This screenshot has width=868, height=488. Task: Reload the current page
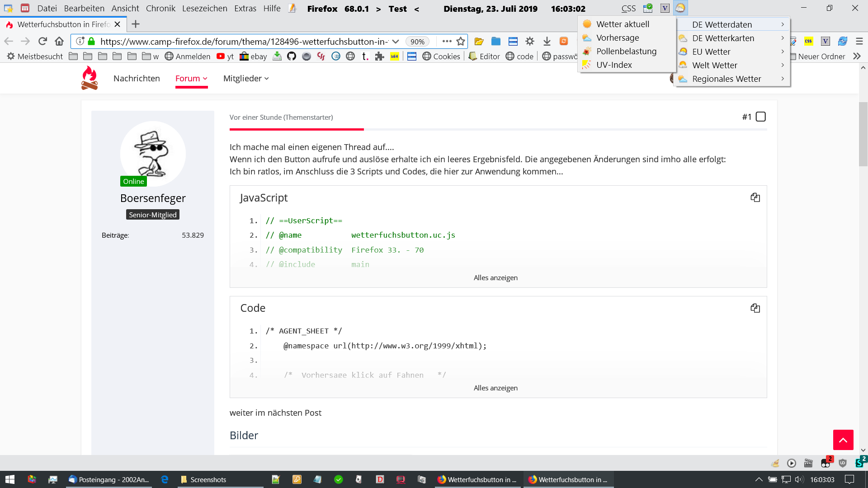point(42,42)
